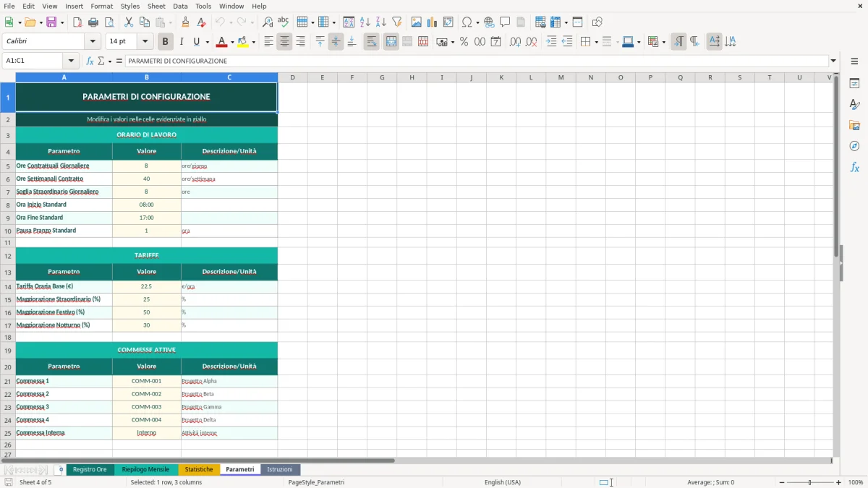Toggle Italic formatting
This screenshot has height=488, width=868.
click(182, 42)
